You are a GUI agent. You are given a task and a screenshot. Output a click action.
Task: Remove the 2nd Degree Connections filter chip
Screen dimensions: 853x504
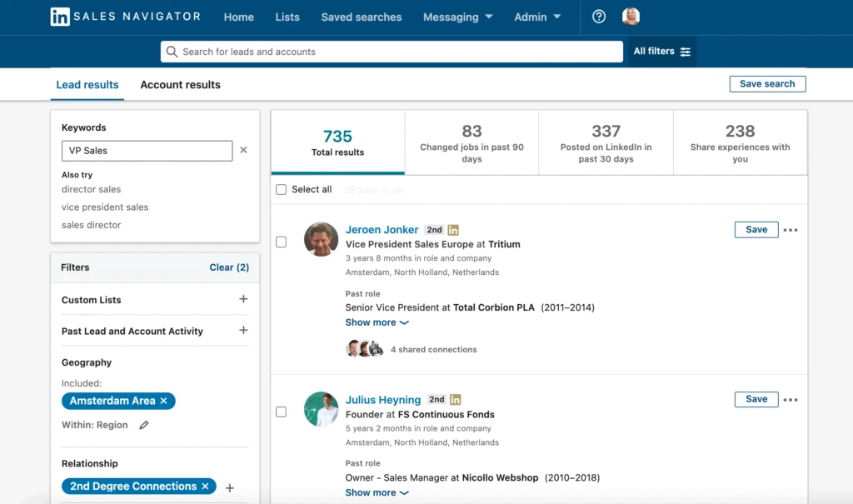[x=205, y=486]
